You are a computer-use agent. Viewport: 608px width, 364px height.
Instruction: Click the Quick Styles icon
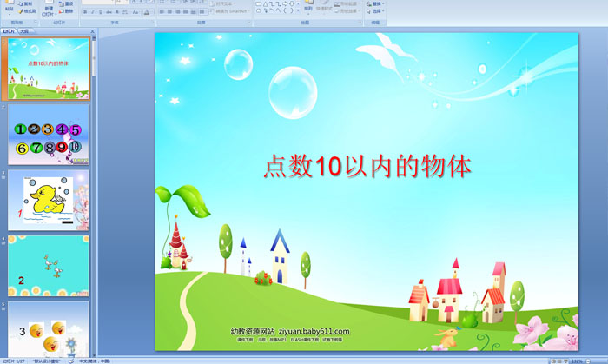(x=324, y=8)
